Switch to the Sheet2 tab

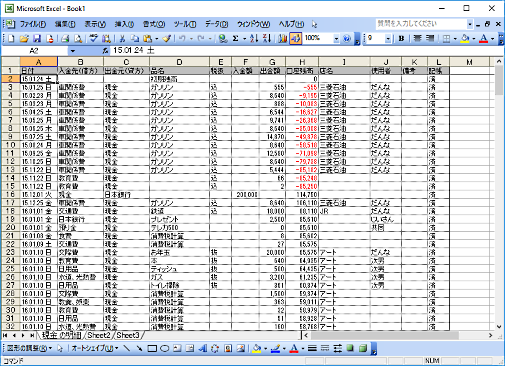99,335
